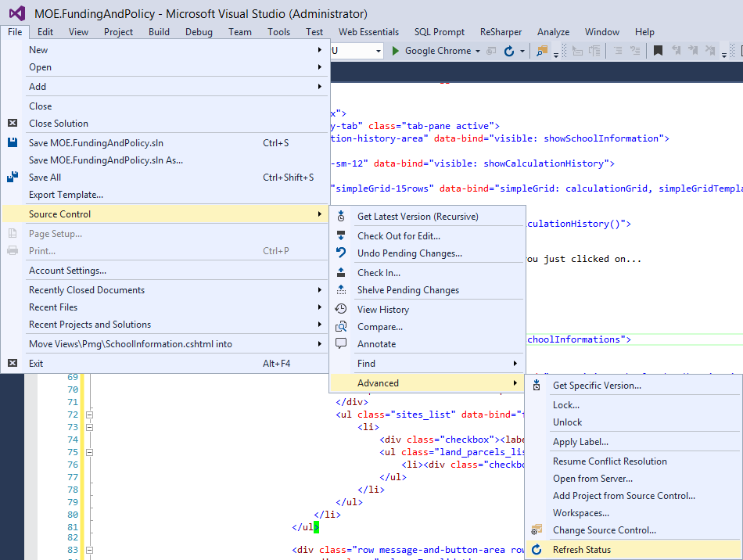Click the Shelve Pending Changes icon
Image resolution: width=743 pixels, height=560 pixels.
(341, 289)
